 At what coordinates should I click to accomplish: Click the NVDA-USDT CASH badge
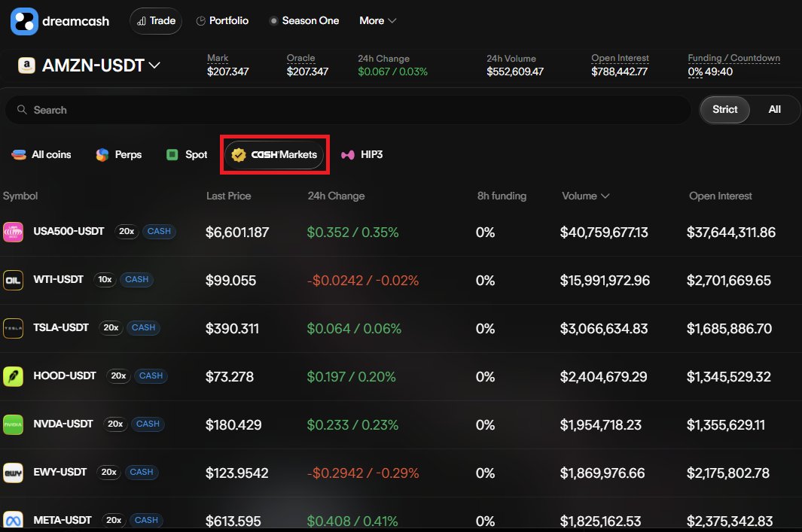click(148, 424)
